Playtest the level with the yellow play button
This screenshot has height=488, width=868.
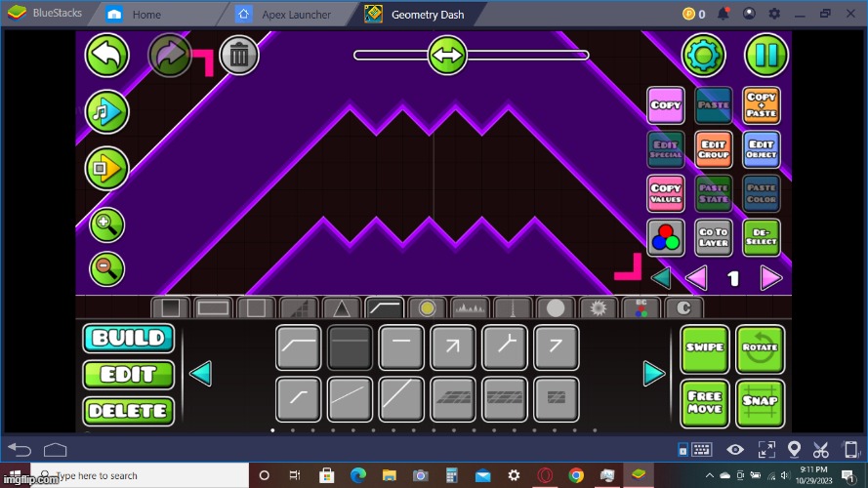[x=106, y=168]
